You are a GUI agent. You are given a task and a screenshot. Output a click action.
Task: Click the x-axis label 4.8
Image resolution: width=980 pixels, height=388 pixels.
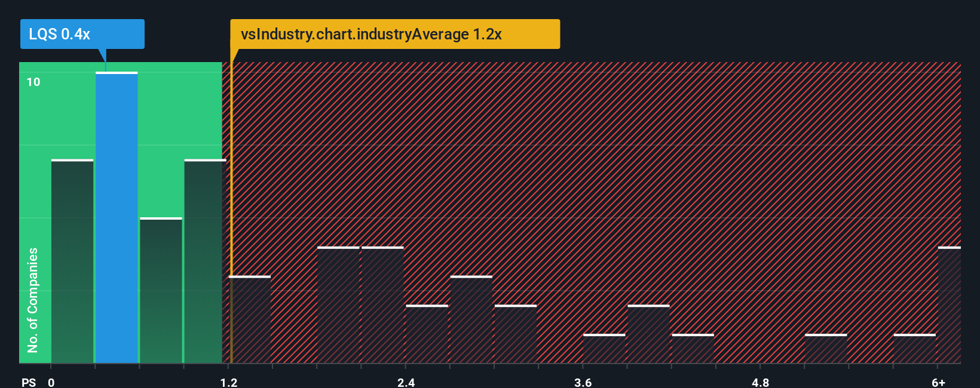[761, 382]
